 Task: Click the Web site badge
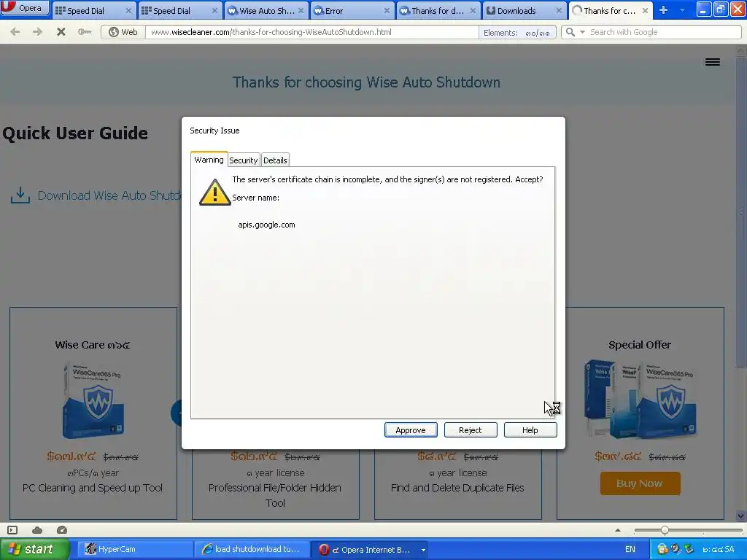click(123, 32)
